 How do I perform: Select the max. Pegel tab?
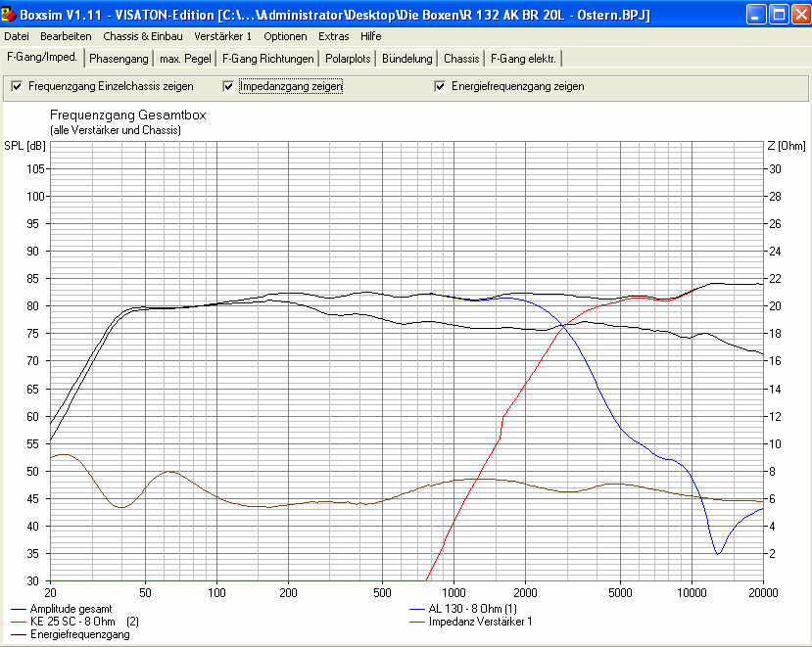[x=184, y=59]
